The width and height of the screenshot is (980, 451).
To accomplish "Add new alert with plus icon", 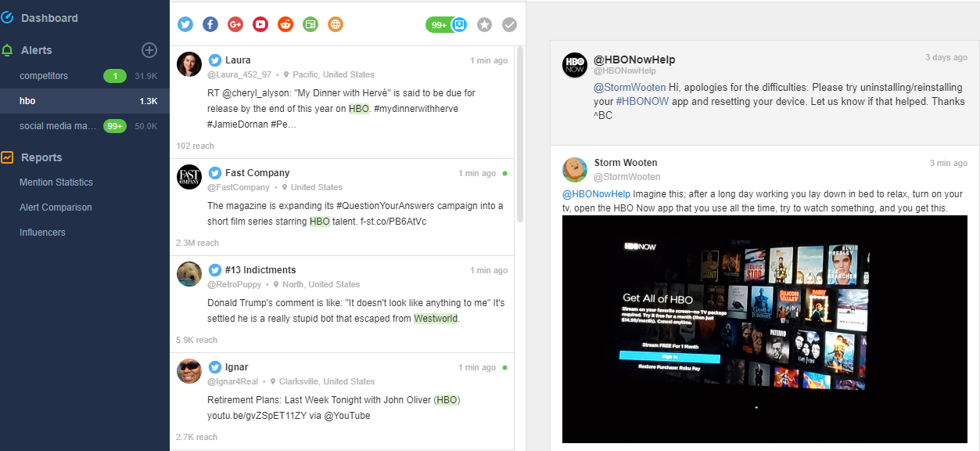I will 149,50.
